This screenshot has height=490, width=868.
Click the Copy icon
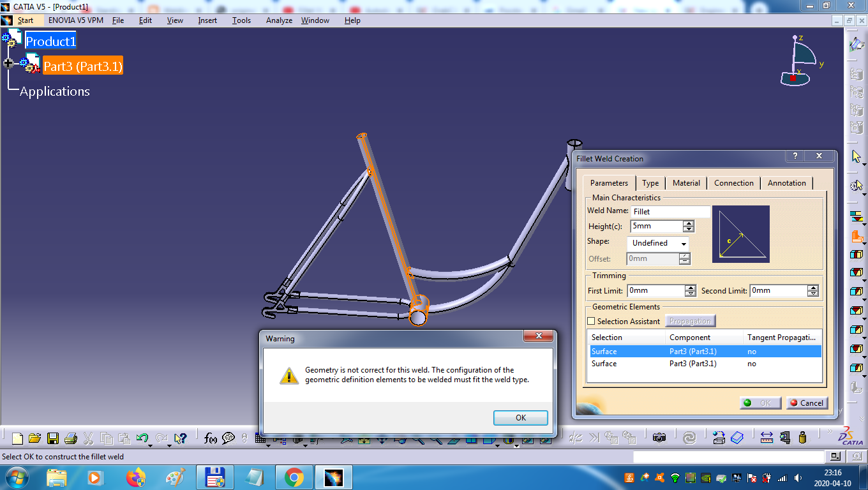click(x=107, y=438)
